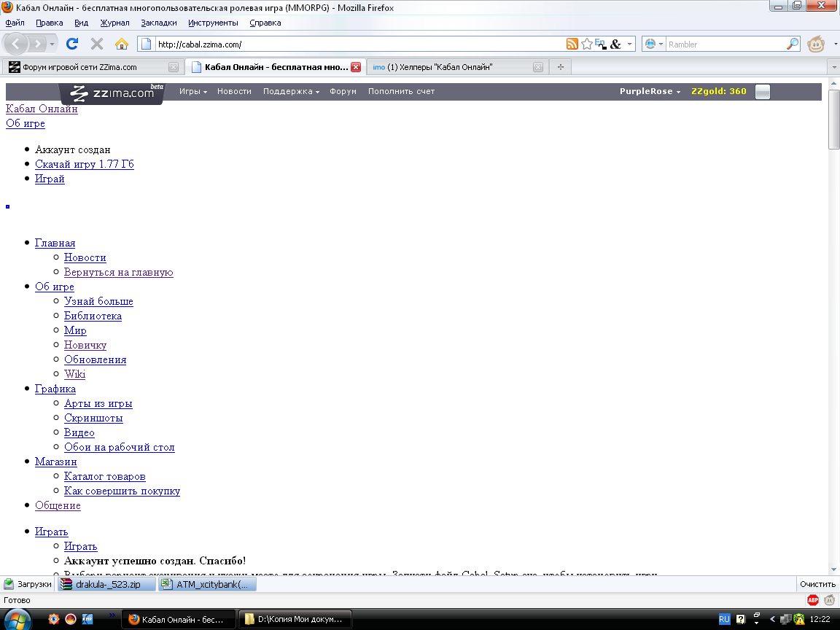Open the Библиотека link
This screenshot has height=630, width=840.
tap(93, 316)
